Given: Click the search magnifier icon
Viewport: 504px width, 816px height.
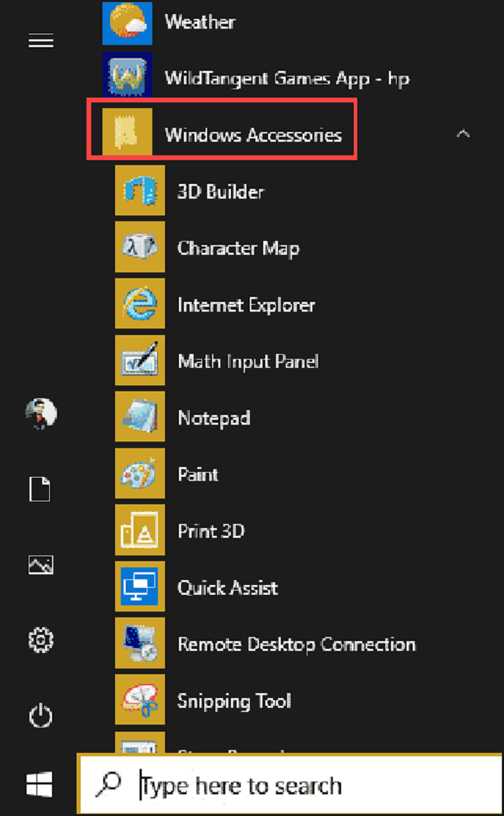Looking at the screenshot, I should click(108, 785).
